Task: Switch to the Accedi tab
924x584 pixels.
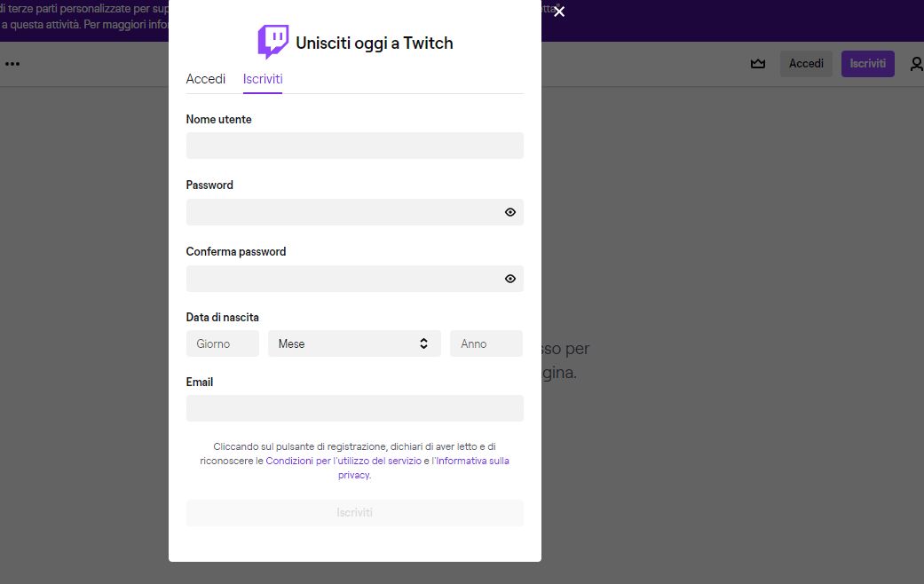Action: (x=206, y=79)
